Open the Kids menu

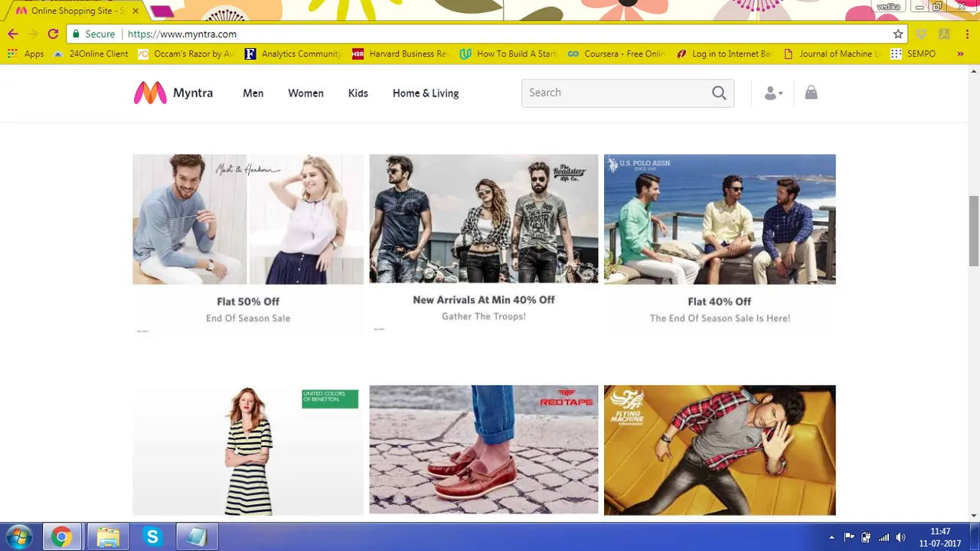(x=358, y=93)
